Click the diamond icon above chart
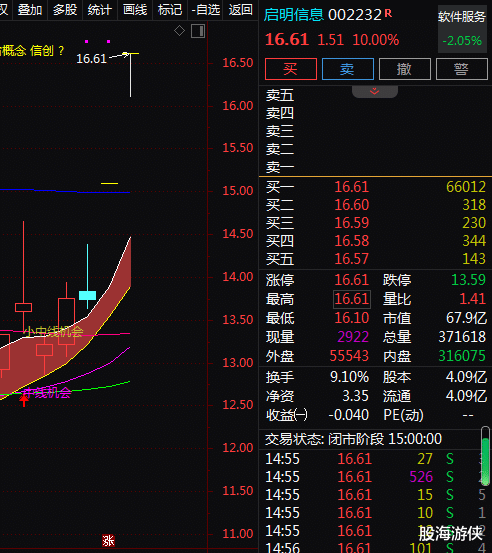 pyautogui.click(x=179, y=31)
